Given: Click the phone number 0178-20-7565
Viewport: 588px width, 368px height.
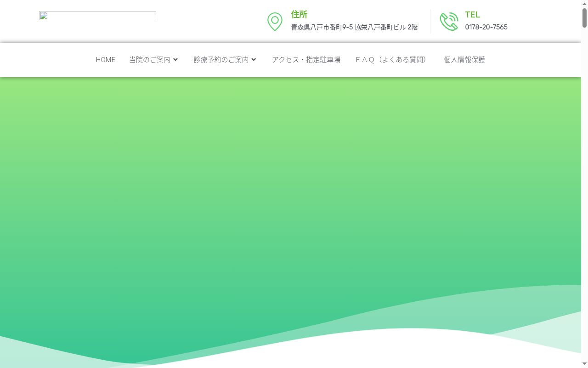Looking at the screenshot, I should point(486,27).
